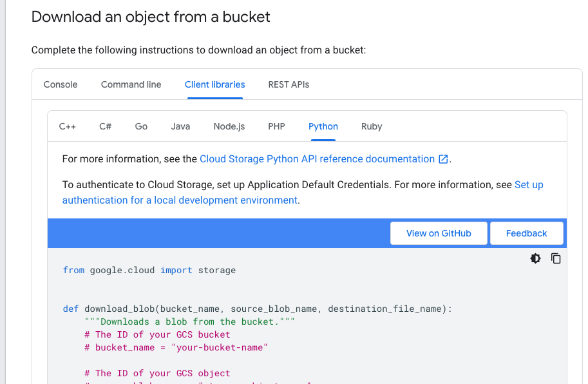Open Cloud Storage Python API reference documentation
588x384 pixels.
point(318,159)
